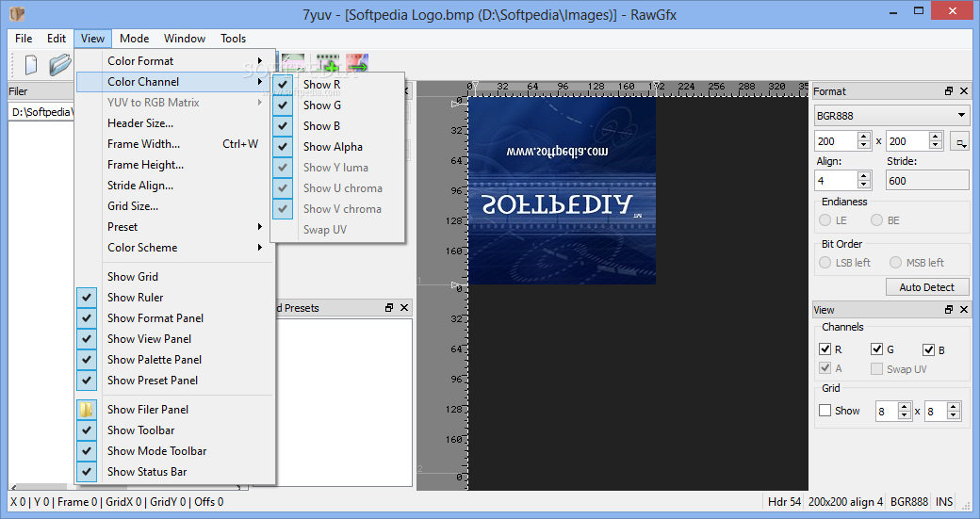Uncheck the G channel checkbox in View panel
The width and height of the screenshot is (980, 519).
877,349
